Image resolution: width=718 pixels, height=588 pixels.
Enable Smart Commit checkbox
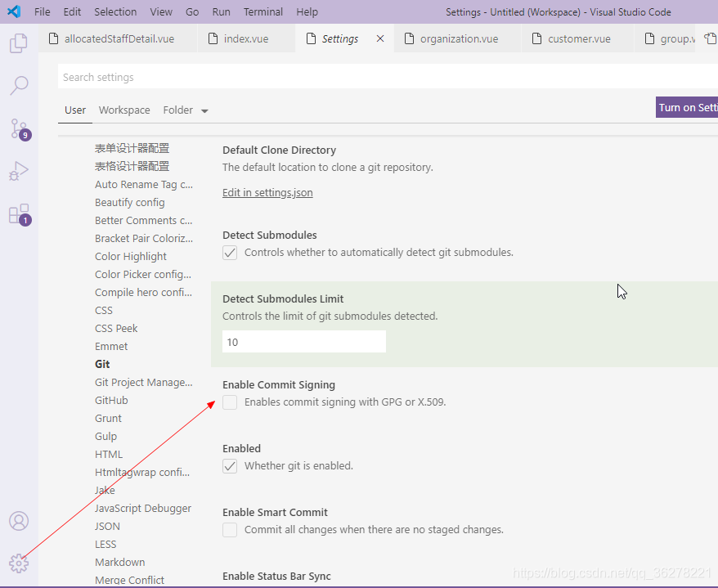pyautogui.click(x=230, y=530)
